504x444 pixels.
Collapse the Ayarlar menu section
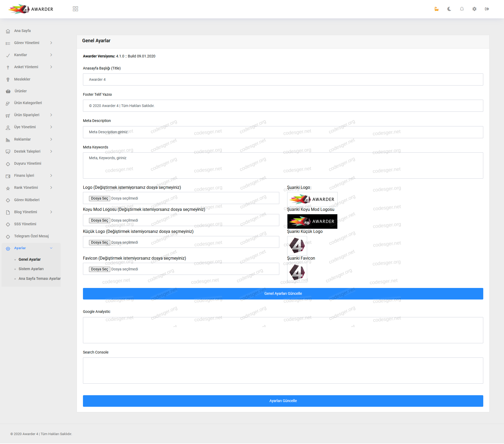click(51, 248)
